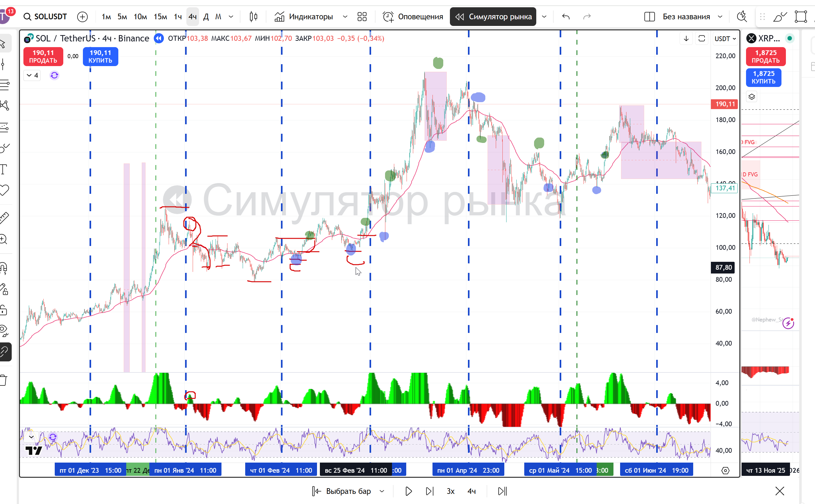Screen dimensions: 815x504
Task: Switch to the 15м timeframe
Action: click(x=160, y=17)
